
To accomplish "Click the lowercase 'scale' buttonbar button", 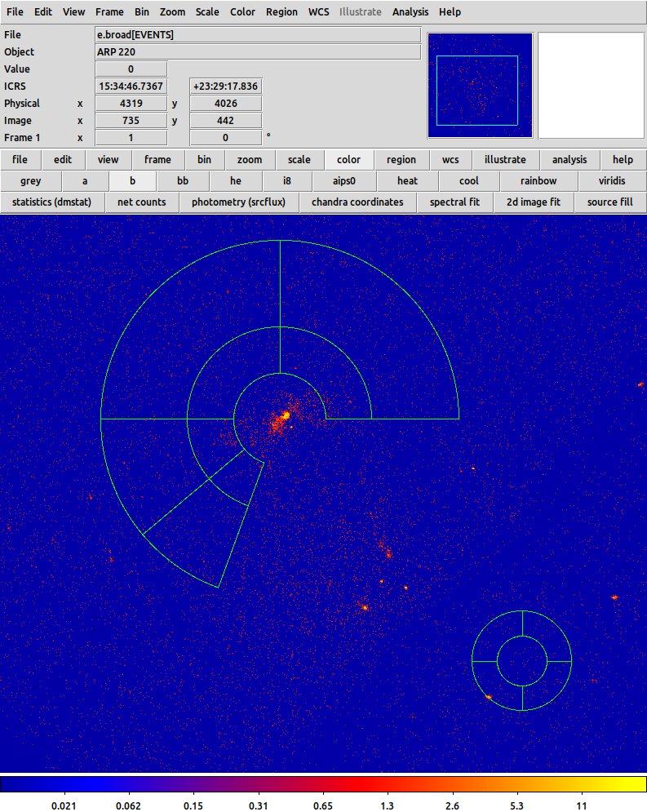I will coord(299,159).
